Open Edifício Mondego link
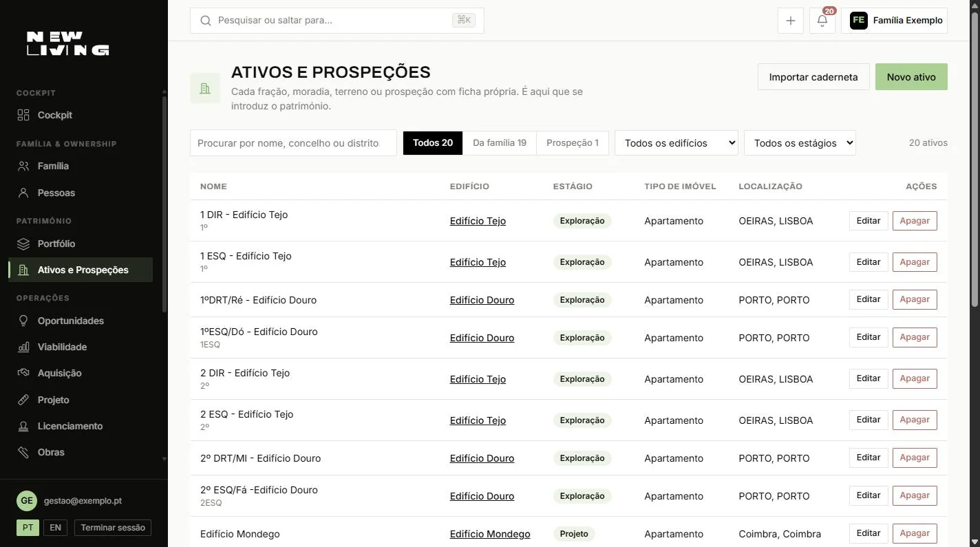The height and width of the screenshot is (547, 980). pyautogui.click(x=490, y=534)
